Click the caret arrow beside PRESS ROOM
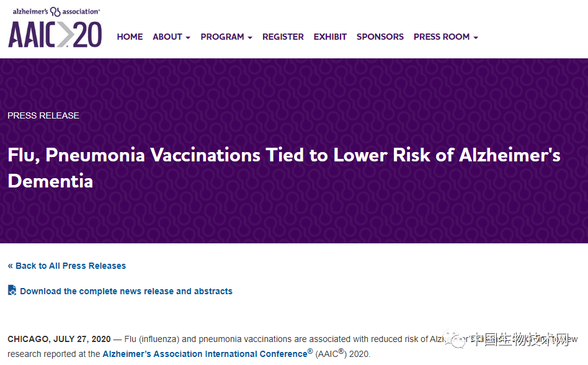Screen dimensions: 588x365 (476, 38)
